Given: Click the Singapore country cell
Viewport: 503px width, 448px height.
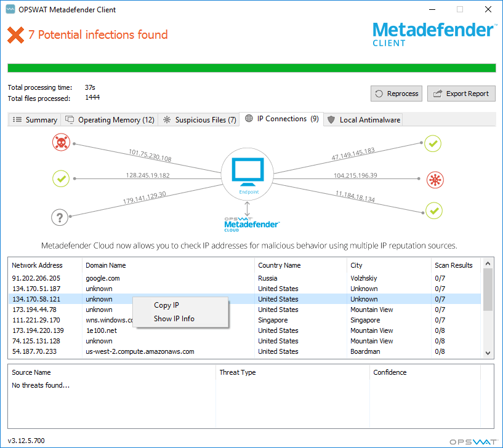Looking at the screenshot, I should coord(273,320).
